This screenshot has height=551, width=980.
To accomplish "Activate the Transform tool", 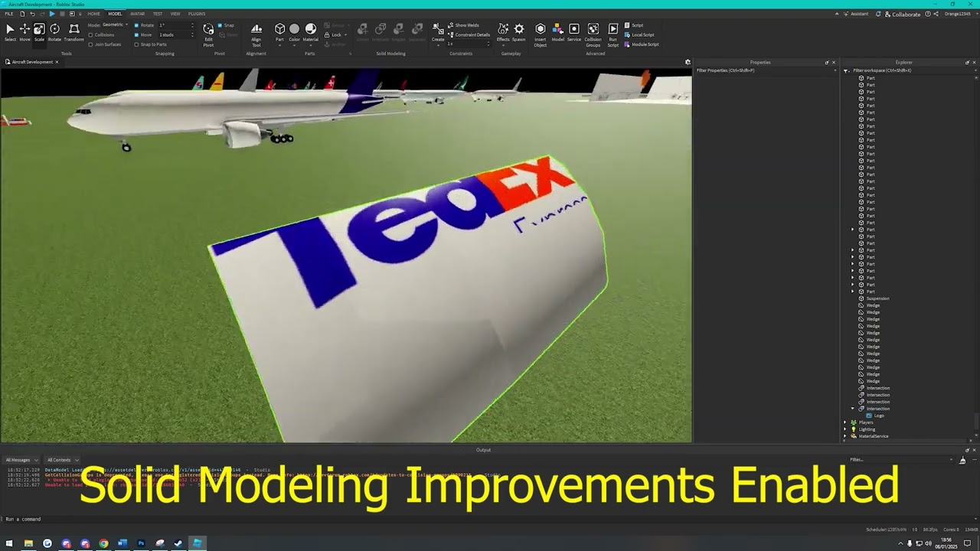I will (73, 32).
